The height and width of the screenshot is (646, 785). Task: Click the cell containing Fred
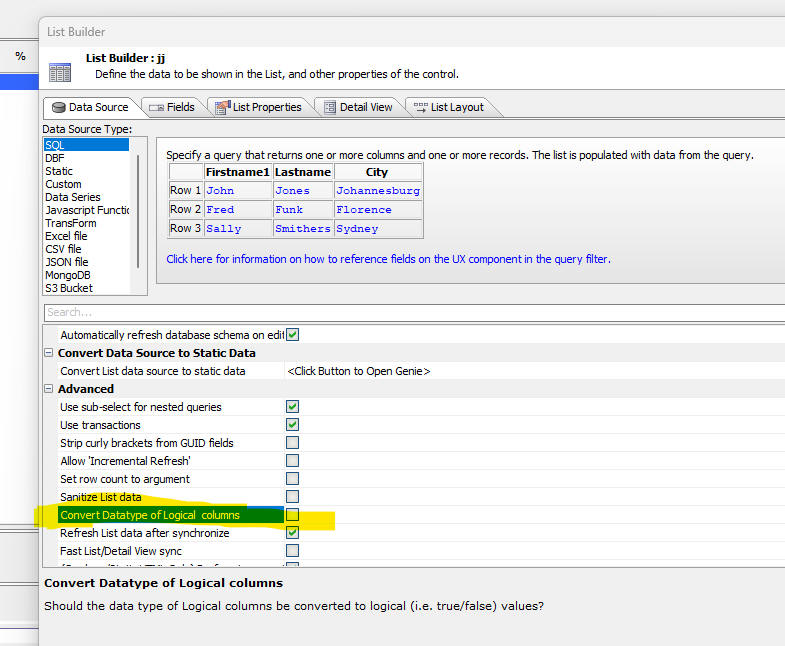point(238,210)
